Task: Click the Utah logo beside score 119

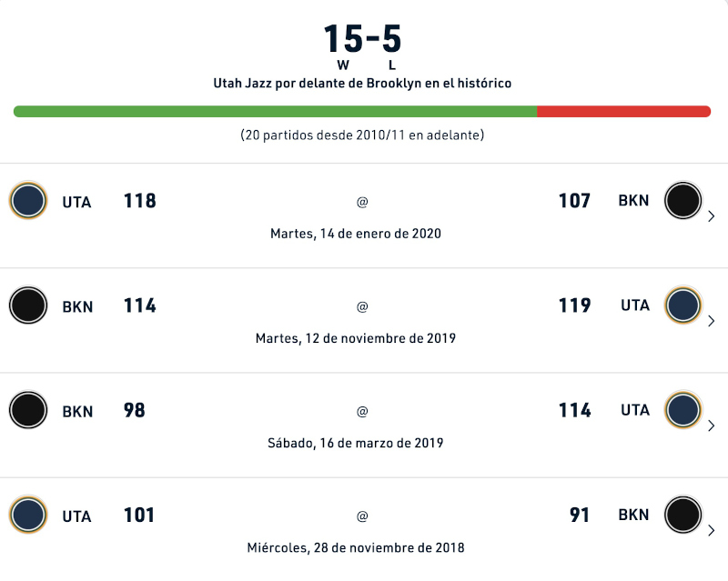Action: (683, 306)
